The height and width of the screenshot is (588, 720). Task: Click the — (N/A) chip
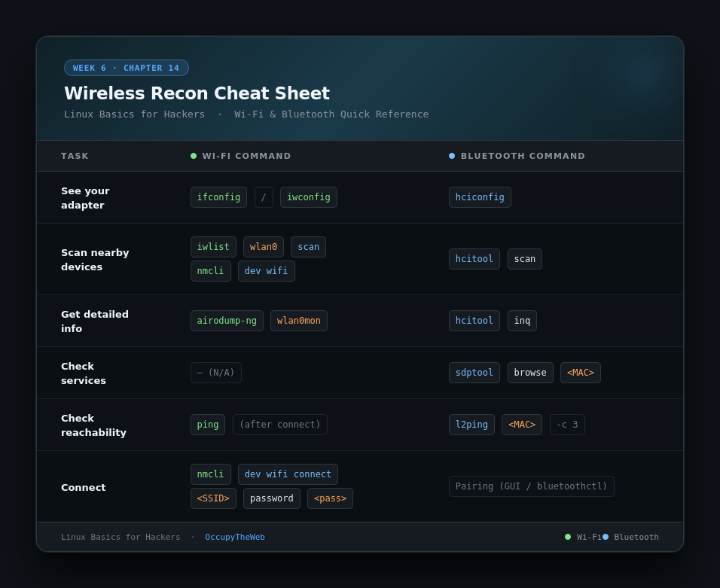[216, 373]
